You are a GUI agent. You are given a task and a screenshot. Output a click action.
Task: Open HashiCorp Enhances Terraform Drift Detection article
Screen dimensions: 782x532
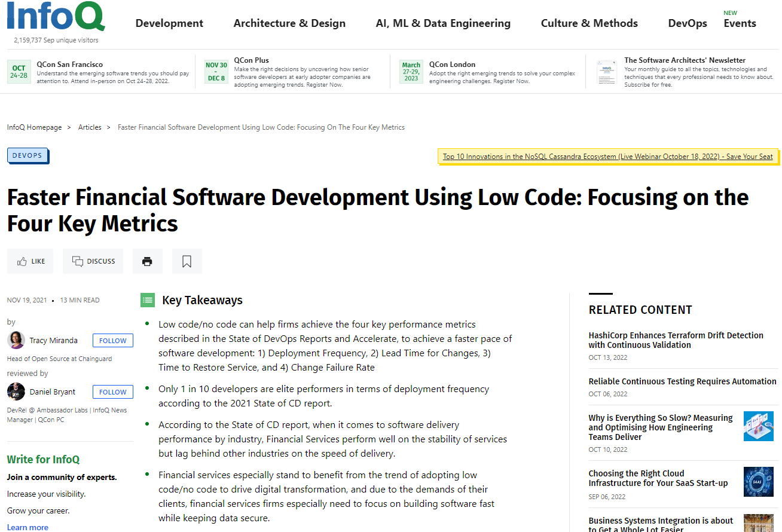676,340
